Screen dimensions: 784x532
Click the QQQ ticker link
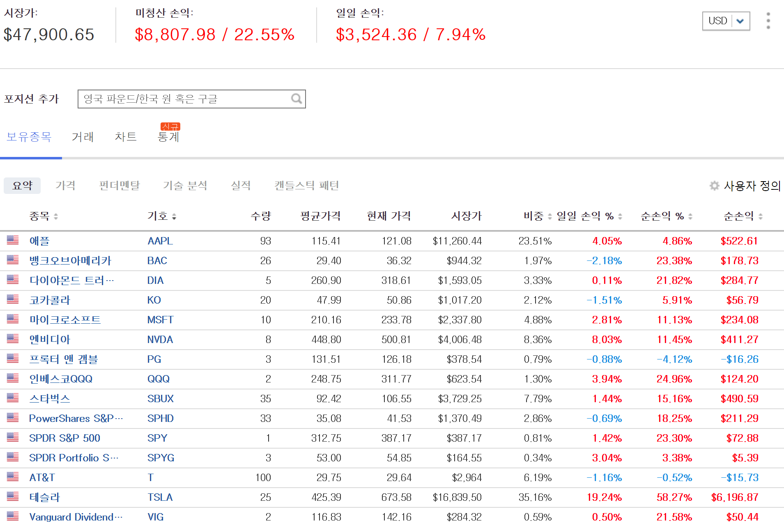(x=159, y=379)
